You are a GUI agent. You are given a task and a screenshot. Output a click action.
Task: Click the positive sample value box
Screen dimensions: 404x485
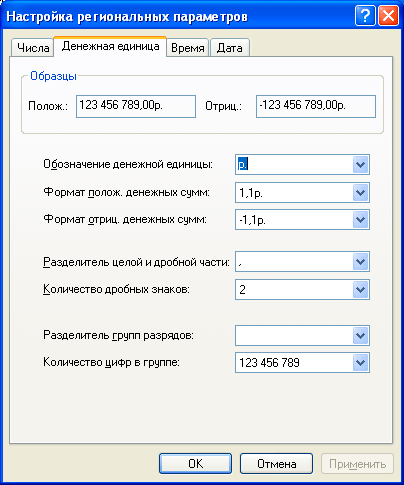pyautogui.click(x=136, y=106)
